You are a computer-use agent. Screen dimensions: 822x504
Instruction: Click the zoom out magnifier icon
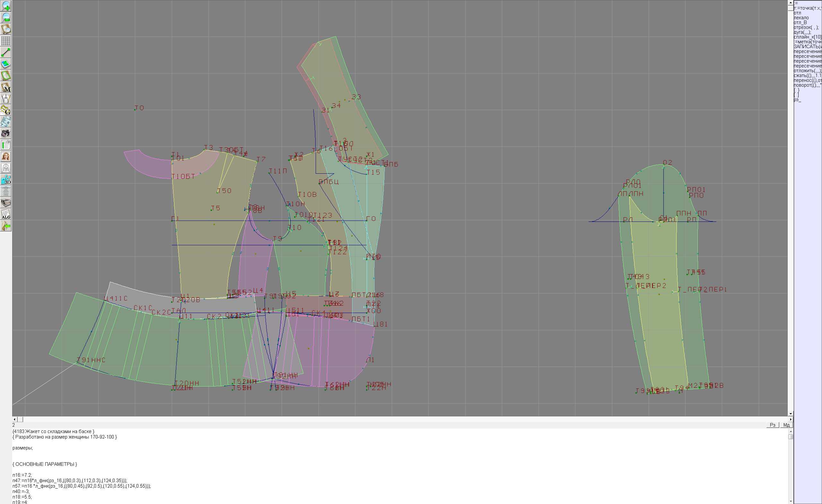6,18
